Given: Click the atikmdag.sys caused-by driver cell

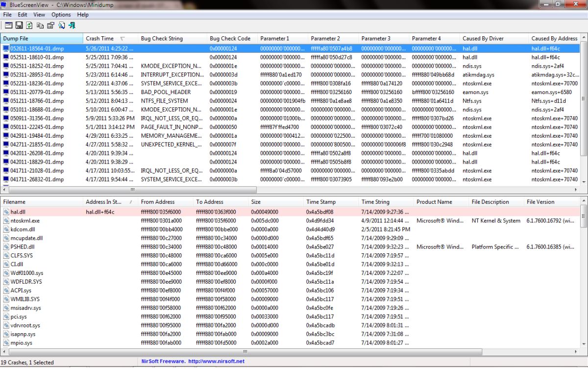Looking at the screenshot, I should coord(478,75).
